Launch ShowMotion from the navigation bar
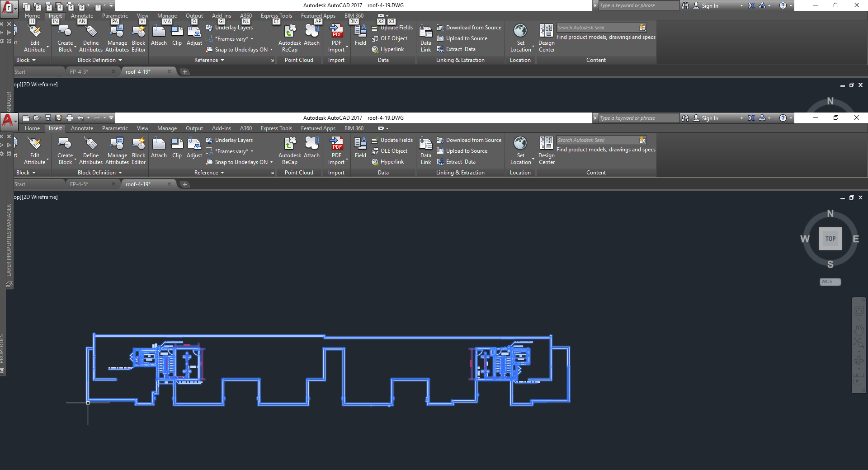Screen dimensions: 868x470 [x=858, y=379]
